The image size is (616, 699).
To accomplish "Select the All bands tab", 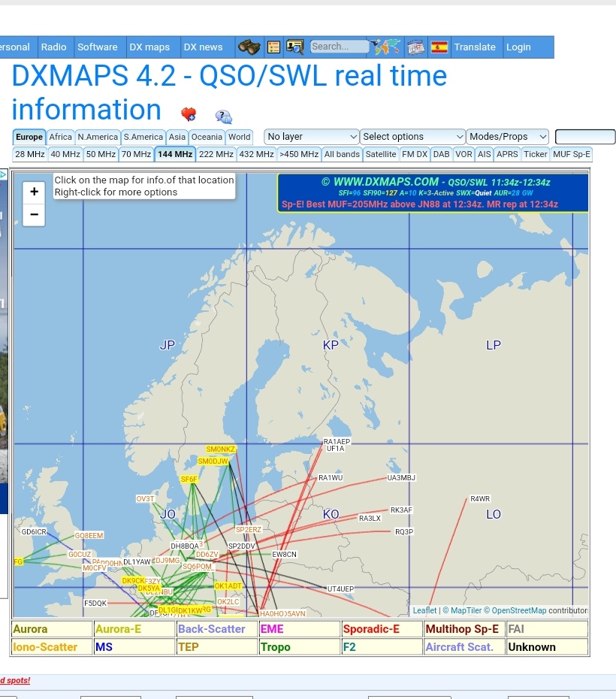I will coord(342,154).
